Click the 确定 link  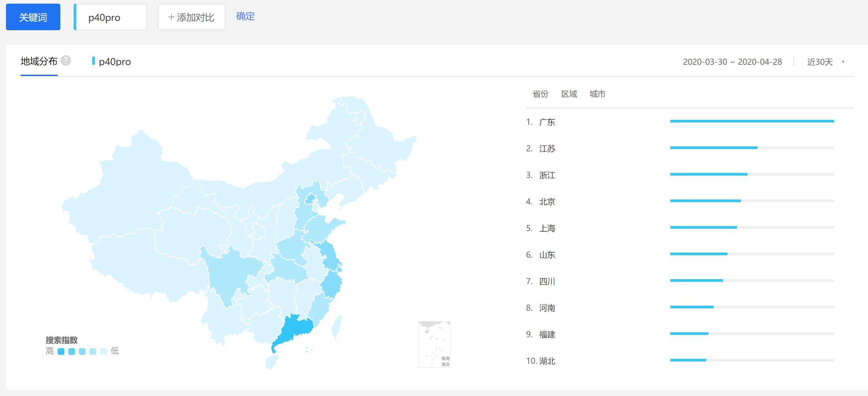click(x=245, y=16)
